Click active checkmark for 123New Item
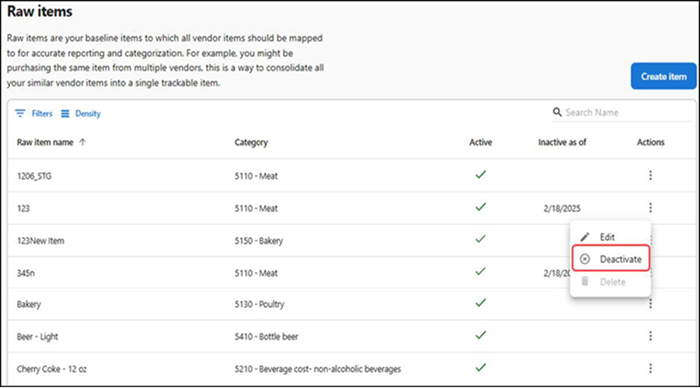 tap(480, 239)
